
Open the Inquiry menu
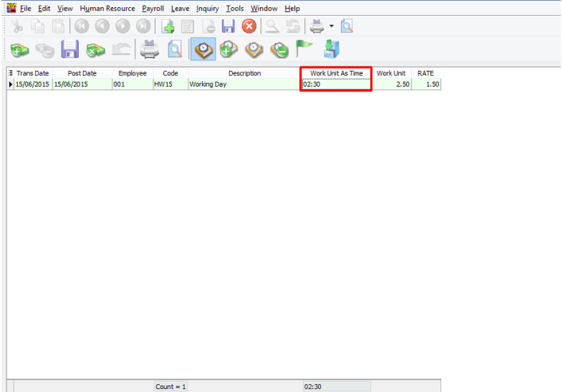[x=208, y=9]
